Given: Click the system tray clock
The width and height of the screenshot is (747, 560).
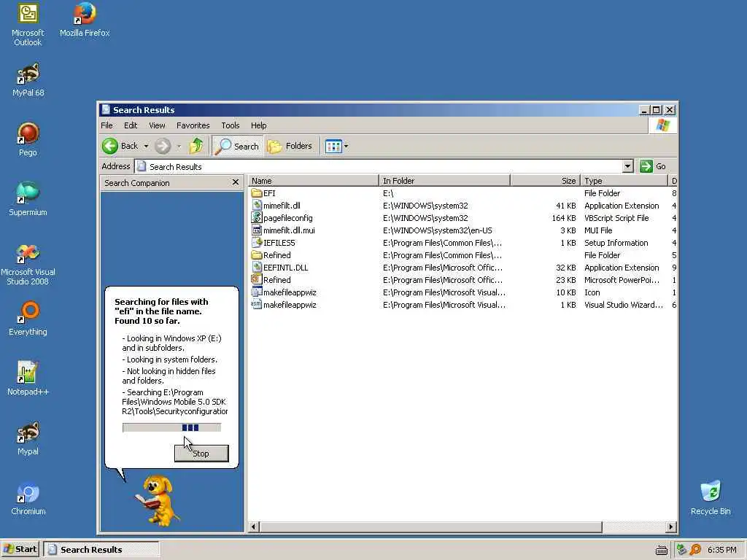Looking at the screenshot, I should (721, 550).
